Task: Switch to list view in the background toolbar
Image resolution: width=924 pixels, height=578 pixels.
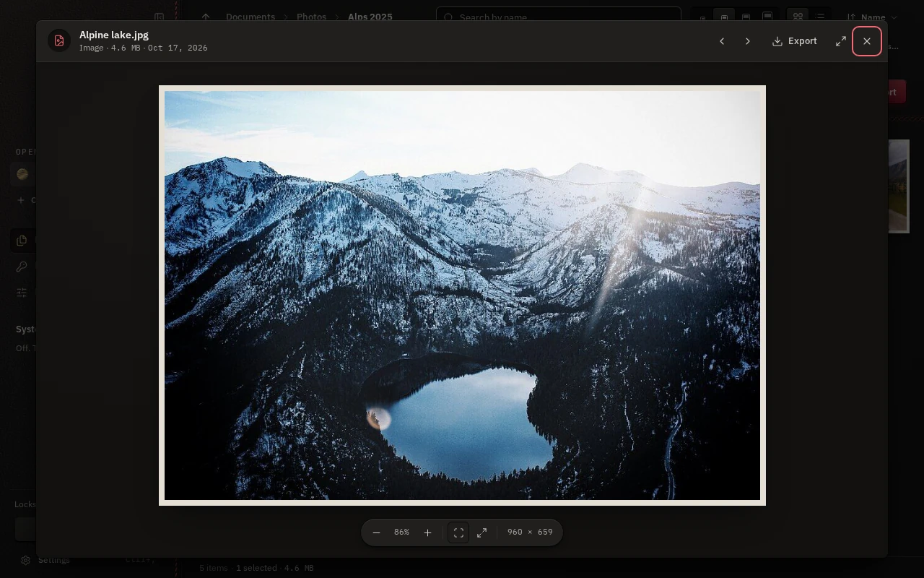Action: coord(820,16)
